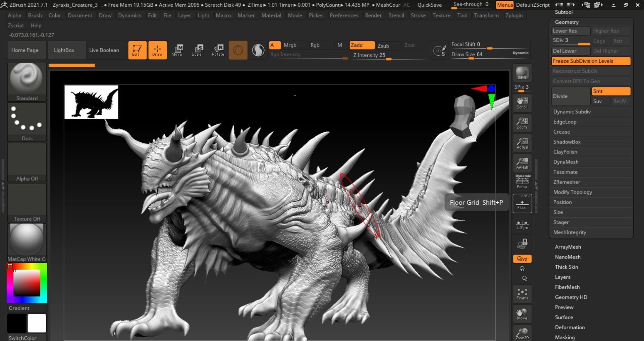This screenshot has height=341, width=644.
Task: Set view to Actual size
Action: 522,143
